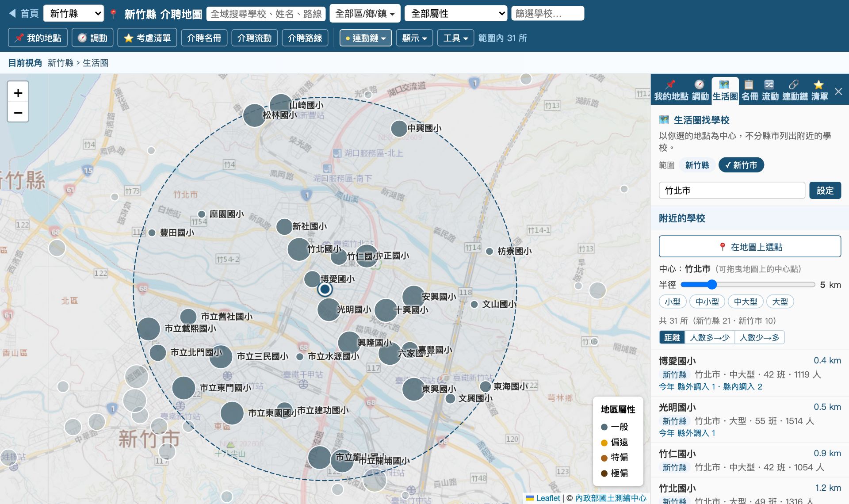Open the 清單 star tab in side panel
The height and width of the screenshot is (504, 849).
[819, 91]
